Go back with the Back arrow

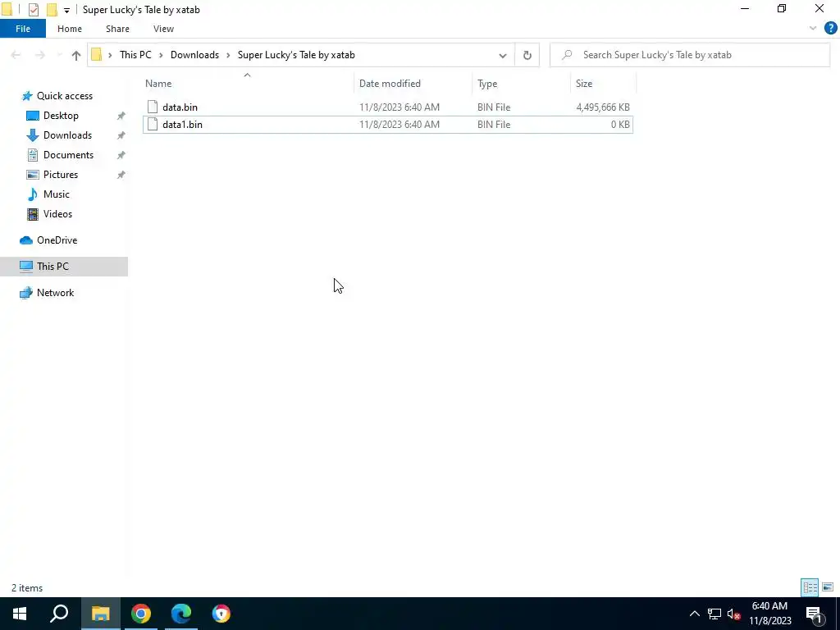(16, 55)
